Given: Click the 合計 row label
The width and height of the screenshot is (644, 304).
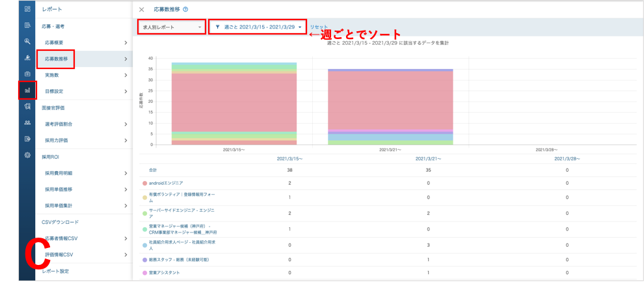Looking at the screenshot, I should click(x=153, y=170).
